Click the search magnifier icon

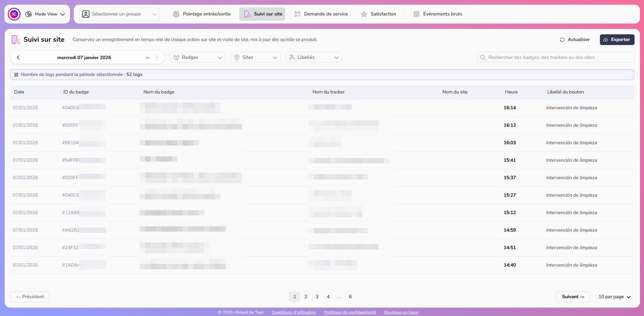click(x=483, y=57)
